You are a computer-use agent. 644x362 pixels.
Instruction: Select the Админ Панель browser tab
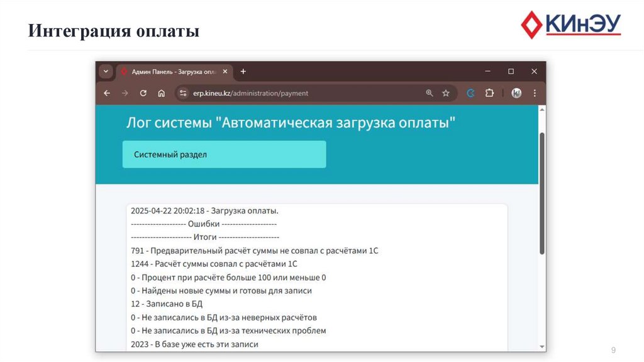[x=175, y=72]
